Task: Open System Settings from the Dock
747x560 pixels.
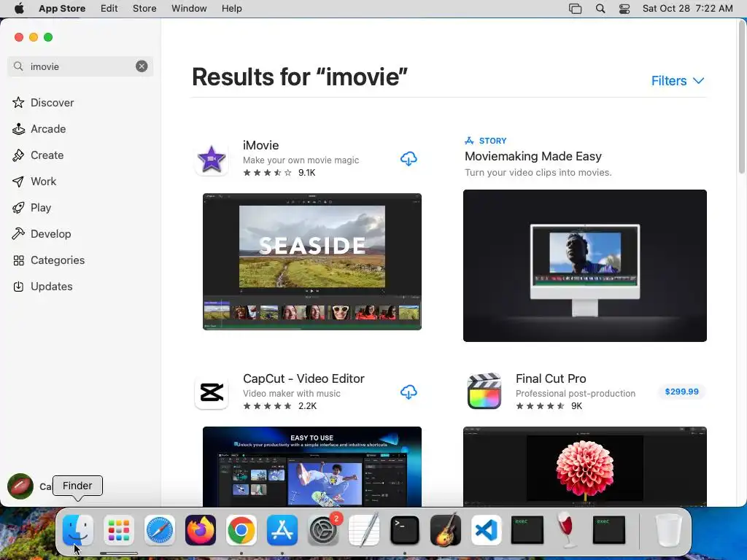Action: [323, 530]
